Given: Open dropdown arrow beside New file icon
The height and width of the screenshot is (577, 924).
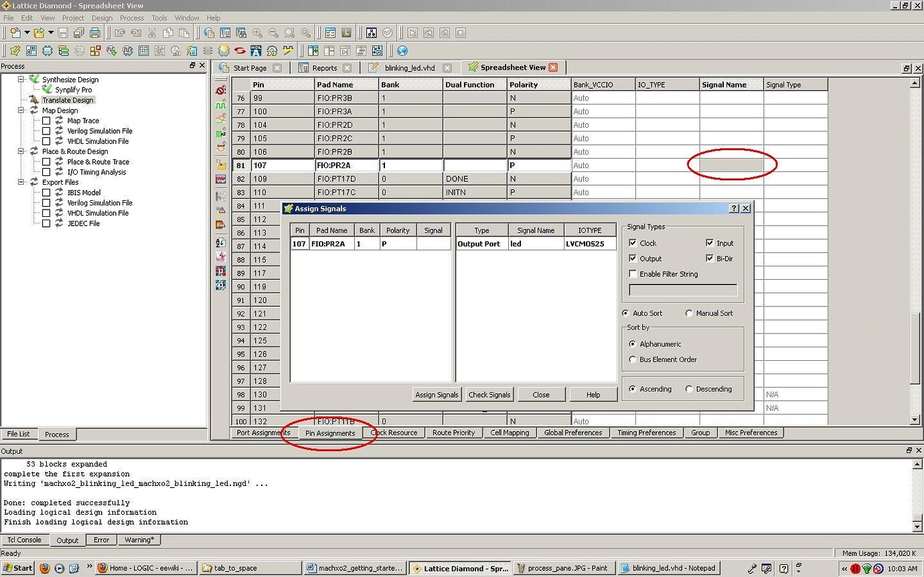Looking at the screenshot, I should tap(27, 33).
